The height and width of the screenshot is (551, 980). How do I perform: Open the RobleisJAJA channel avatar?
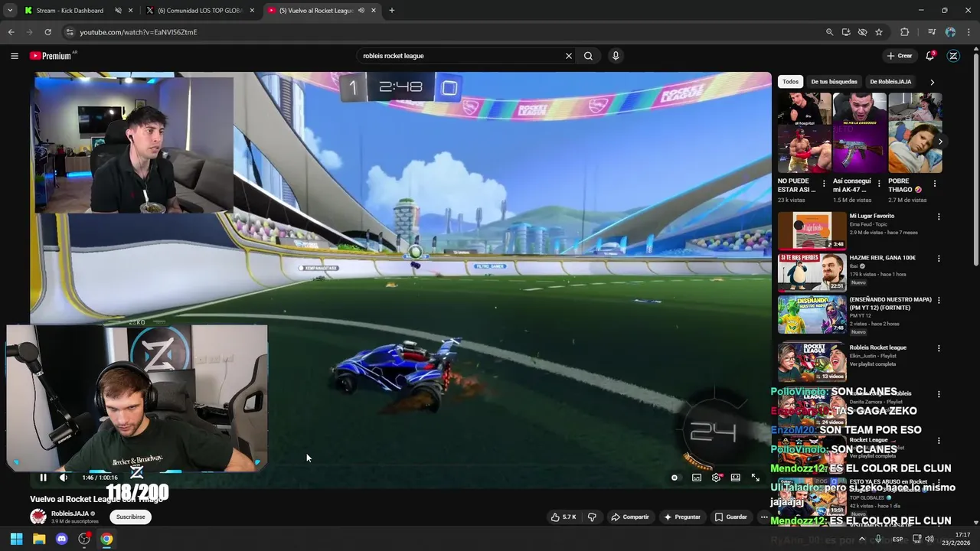tap(38, 517)
